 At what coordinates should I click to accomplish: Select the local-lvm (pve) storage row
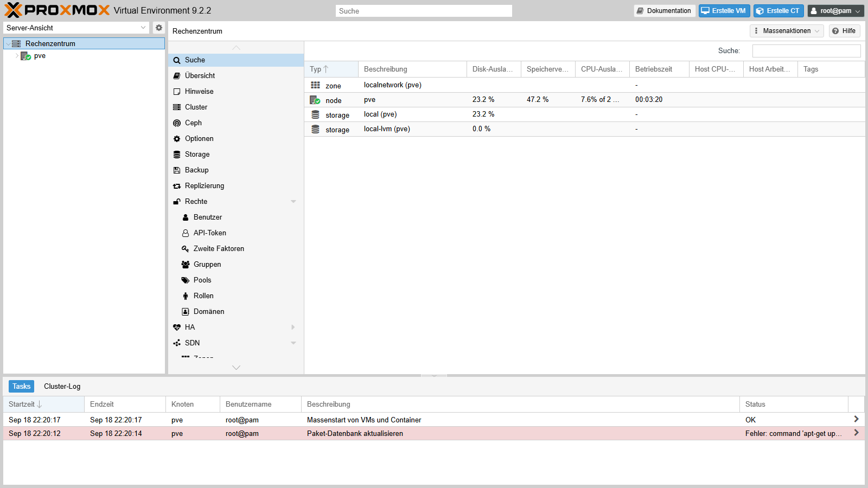tap(584, 129)
